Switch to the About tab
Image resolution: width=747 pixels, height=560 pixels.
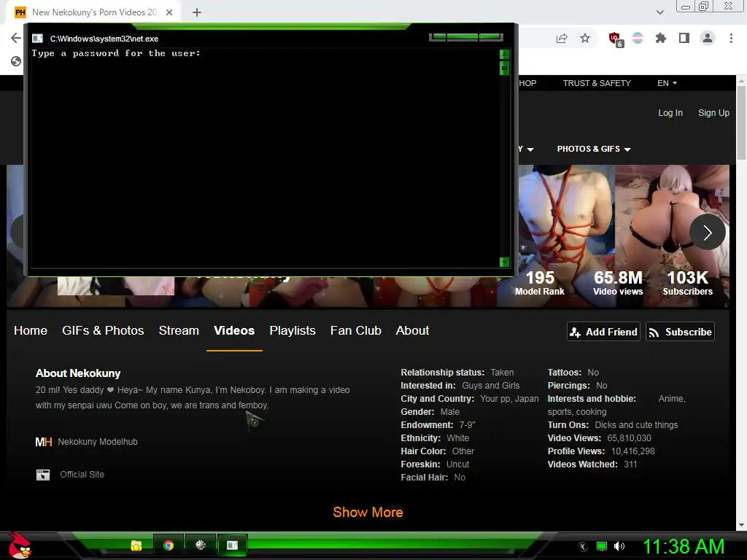pos(413,330)
